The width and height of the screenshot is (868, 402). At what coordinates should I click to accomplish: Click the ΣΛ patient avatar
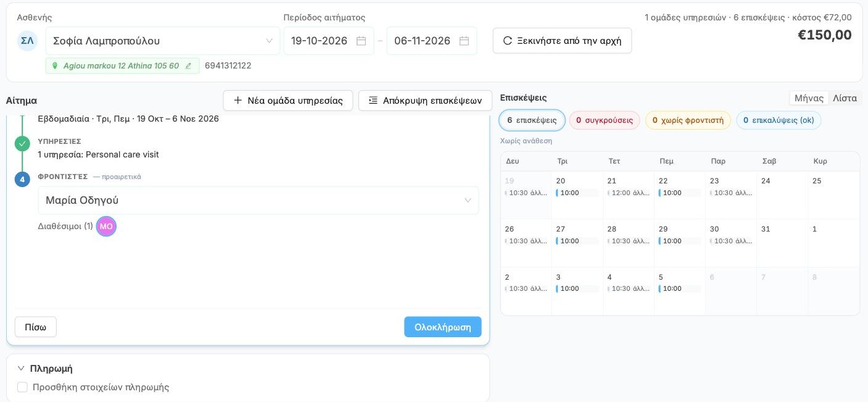[x=27, y=41]
